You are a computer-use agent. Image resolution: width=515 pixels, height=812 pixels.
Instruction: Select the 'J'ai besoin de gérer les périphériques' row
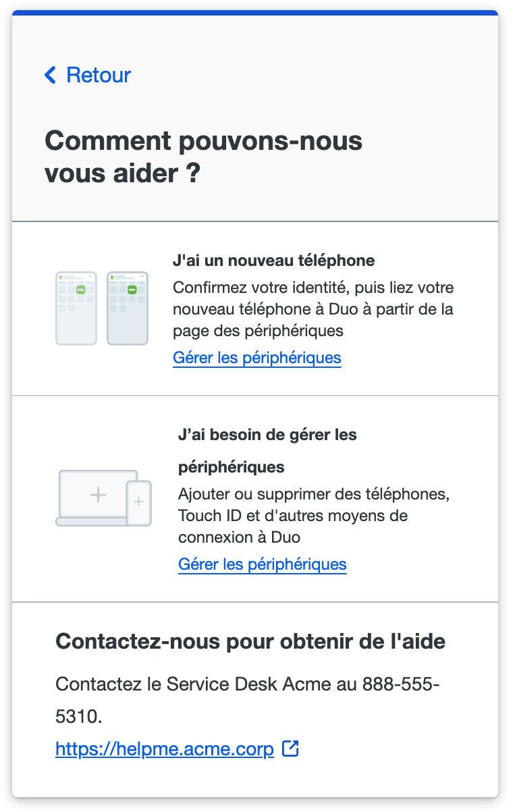pos(256,498)
